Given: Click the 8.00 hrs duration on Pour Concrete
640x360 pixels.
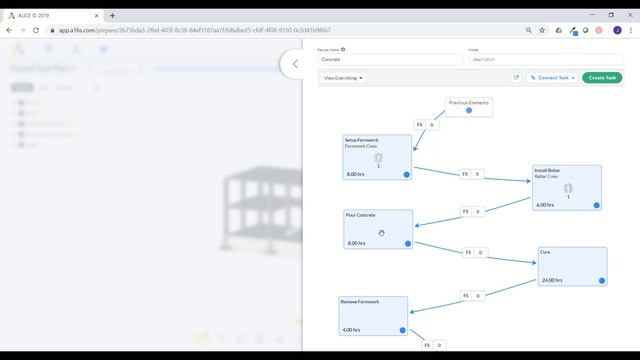Looking at the screenshot, I should (356, 243).
